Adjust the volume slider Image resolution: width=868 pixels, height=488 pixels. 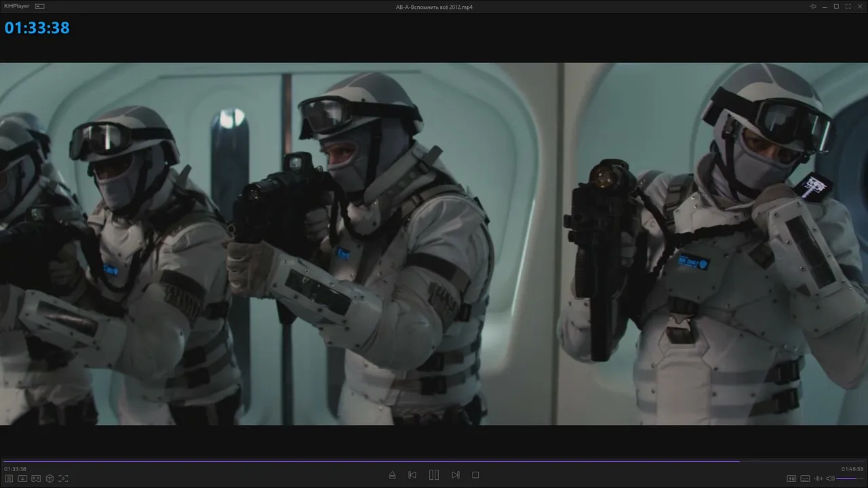850,479
